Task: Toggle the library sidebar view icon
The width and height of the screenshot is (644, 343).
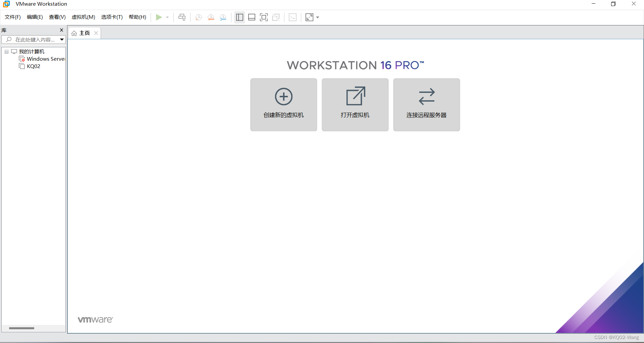Action: (239, 17)
